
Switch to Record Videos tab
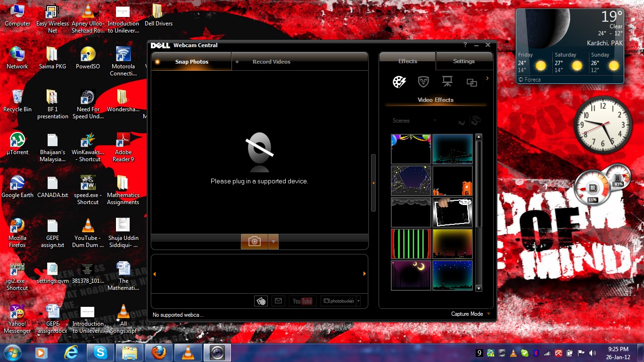[x=271, y=62]
